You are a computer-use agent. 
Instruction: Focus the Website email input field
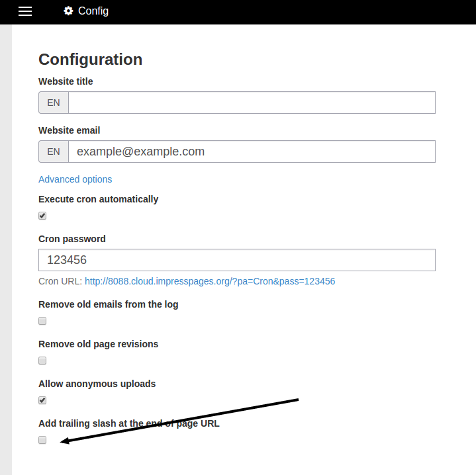click(252, 151)
